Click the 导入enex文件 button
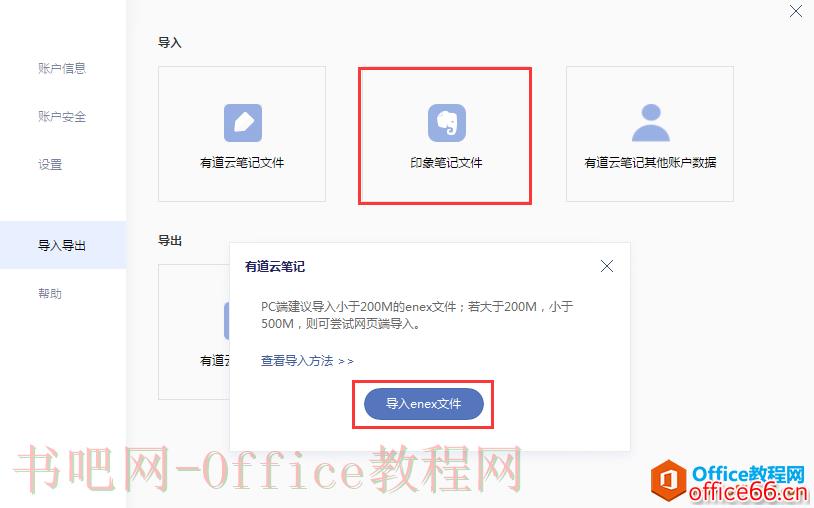Image resolution: width=814 pixels, height=508 pixels. pyautogui.click(x=424, y=404)
